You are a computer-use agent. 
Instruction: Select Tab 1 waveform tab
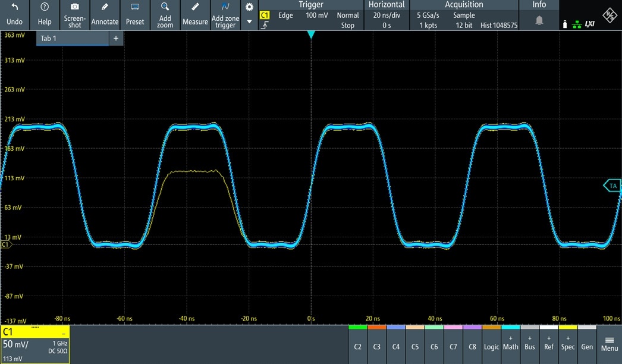[73, 38]
